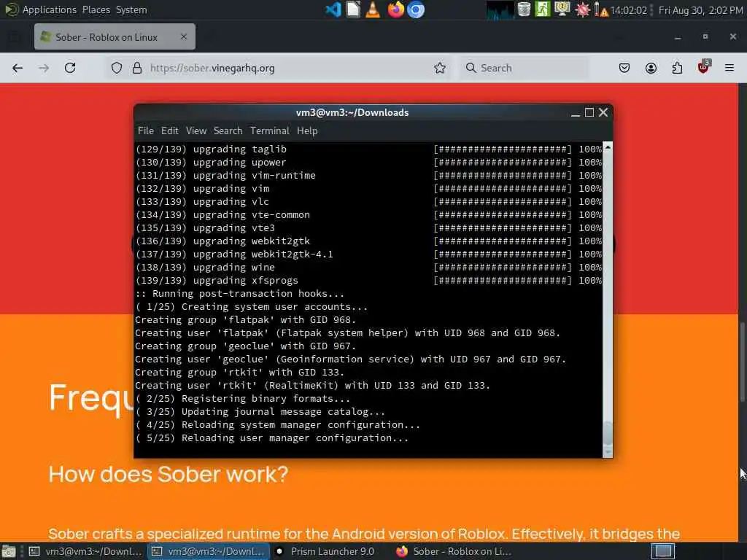
Task: Minimize the Firefox window
Action: (x=678, y=37)
